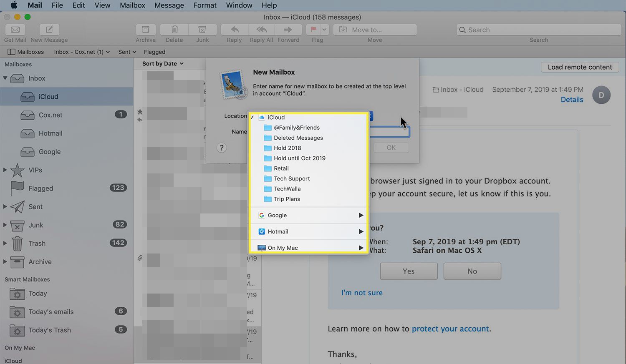Collapse the Inbox disclosure triangle
The height and width of the screenshot is (364, 626).
pyautogui.click(x=5, y=78)
